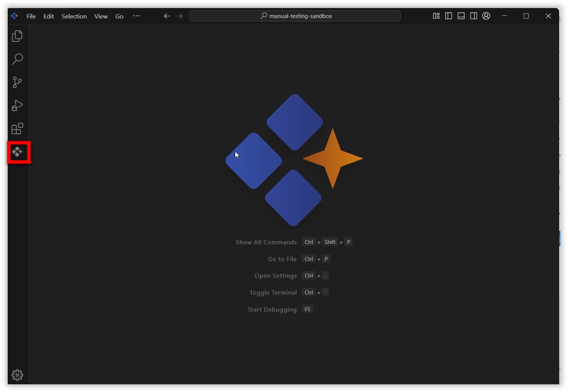The height and width of the screenshot is (392, 568).
Task: Open the Search view in activity bar
Action: (x=17, y=59)
